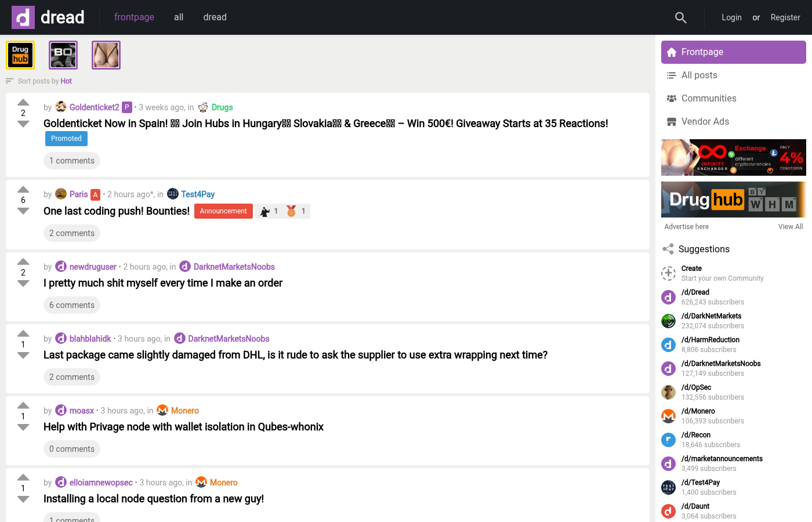Click 'View All' ads link
The height and width of the screenshot is (522, 812).
(x=791, y=227)
